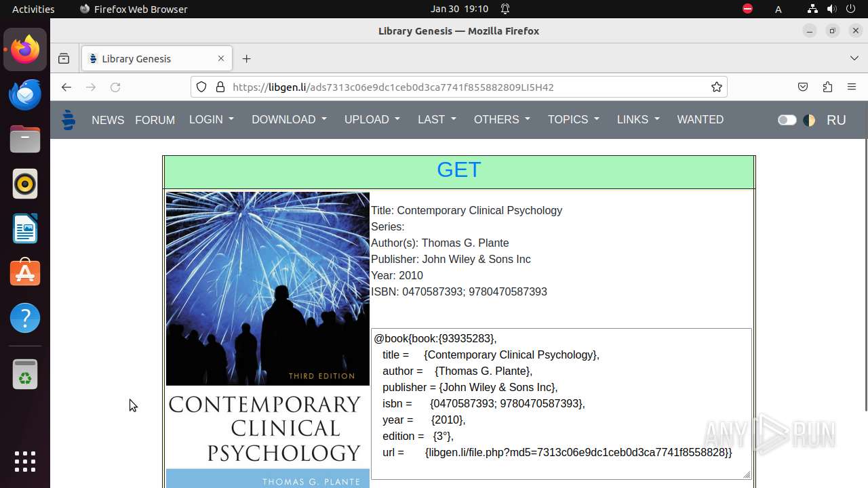Reload the current page

point(115,87)
